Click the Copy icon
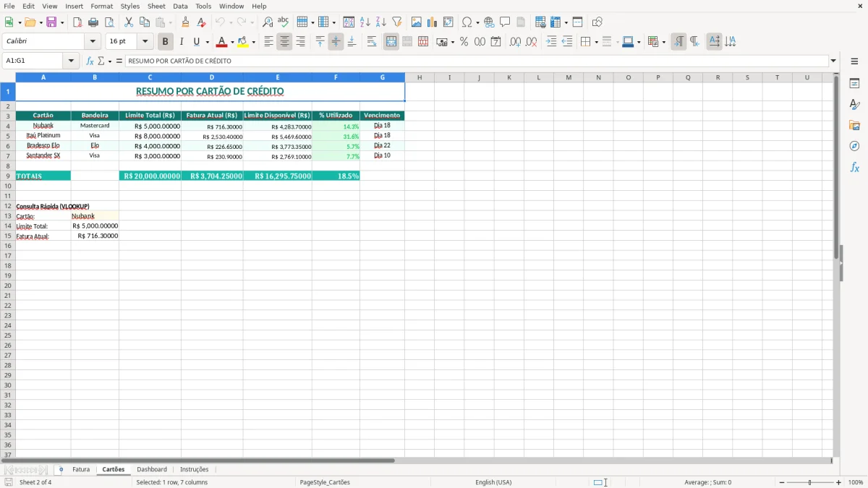 tap(145, 22)
